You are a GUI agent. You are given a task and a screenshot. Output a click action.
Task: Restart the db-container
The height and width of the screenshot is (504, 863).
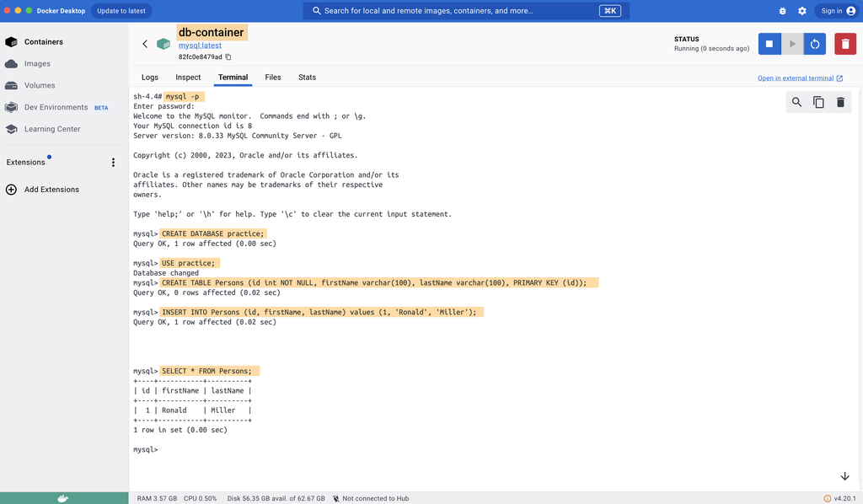[815, 43]
